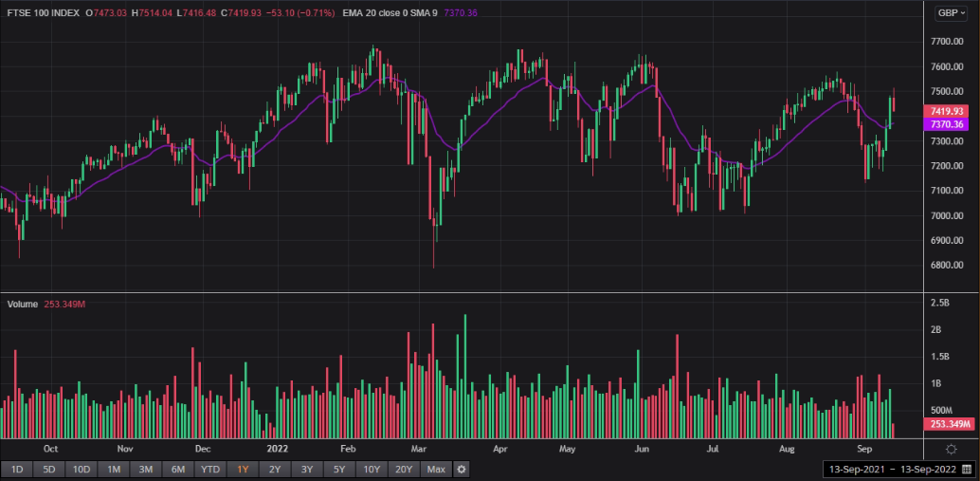Click the 6800.00 price axis tick

pyautogui.click(x=948, y=266)
